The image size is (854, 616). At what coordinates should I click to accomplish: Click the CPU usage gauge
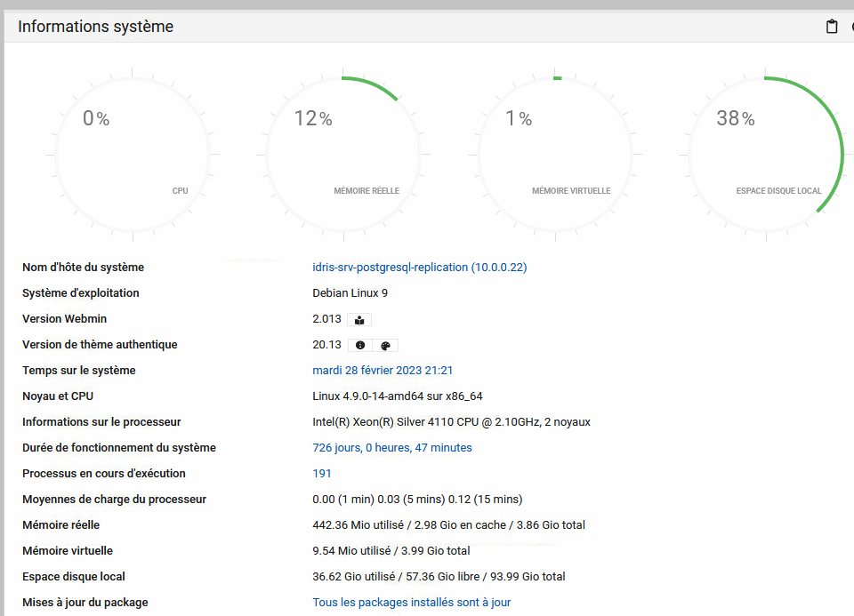pyautogui.click(x=133, y=155)
